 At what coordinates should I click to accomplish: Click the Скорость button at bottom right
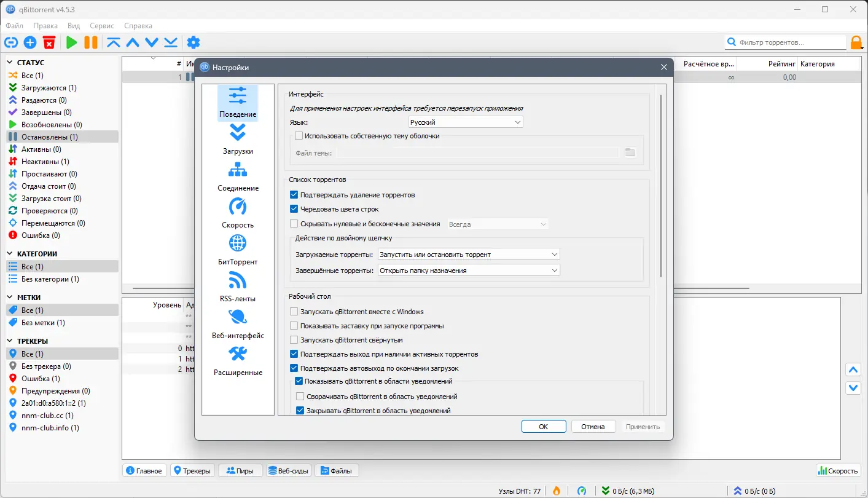[838, 471]
